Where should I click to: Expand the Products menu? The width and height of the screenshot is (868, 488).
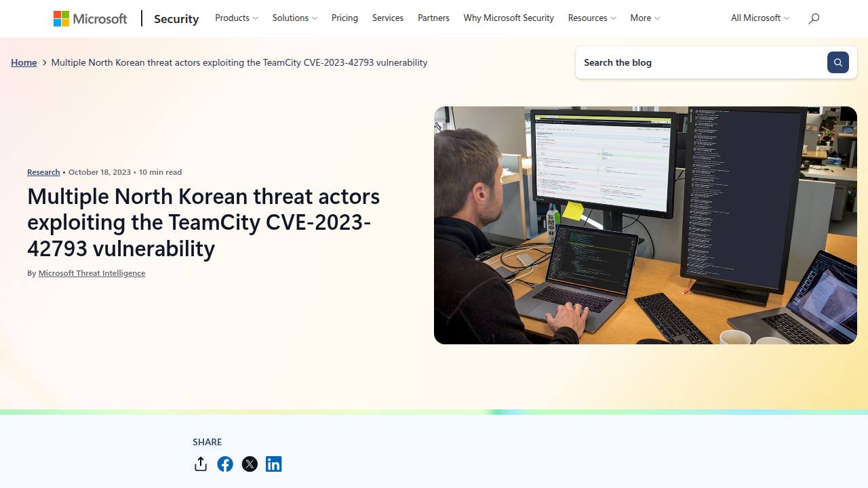[x=237, y=18]
